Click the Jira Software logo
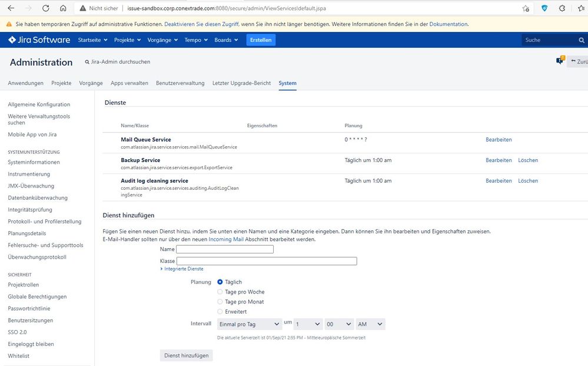Image resolution: width=588 pixels, height=366 pixels. pyautogui.click(x=39, y=40)
